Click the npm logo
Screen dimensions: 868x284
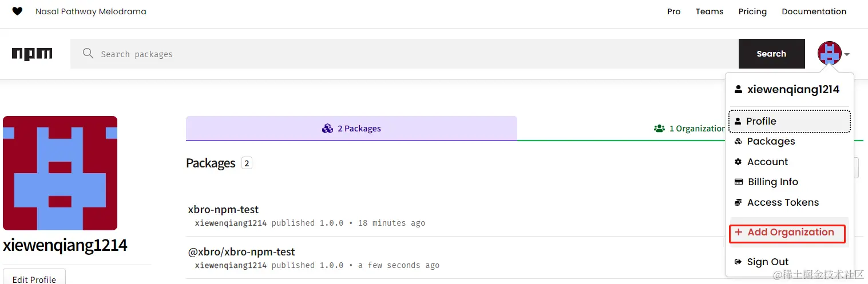coord(32,54)
